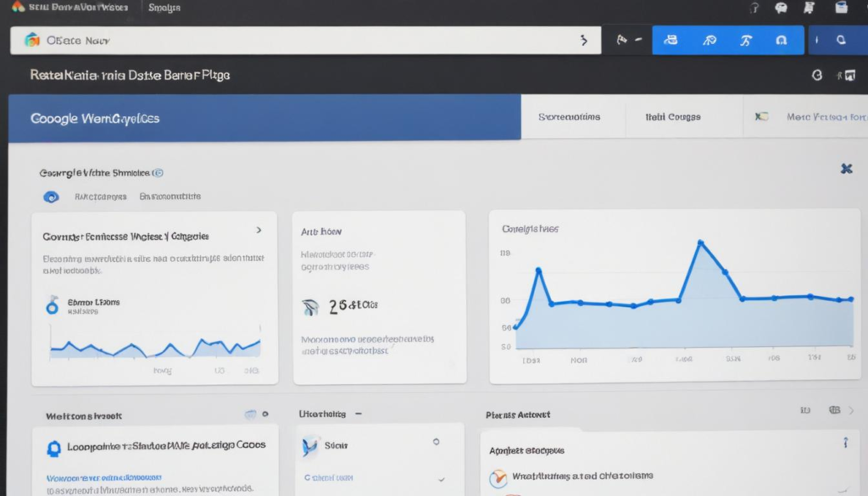Click the colorful triangle logo in top-left corner

(19, 6)
